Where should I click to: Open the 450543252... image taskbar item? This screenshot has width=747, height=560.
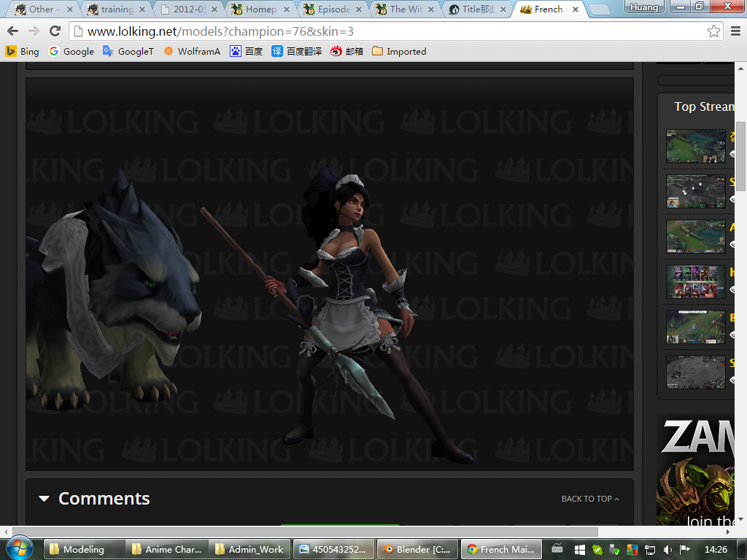click(333, 549)
